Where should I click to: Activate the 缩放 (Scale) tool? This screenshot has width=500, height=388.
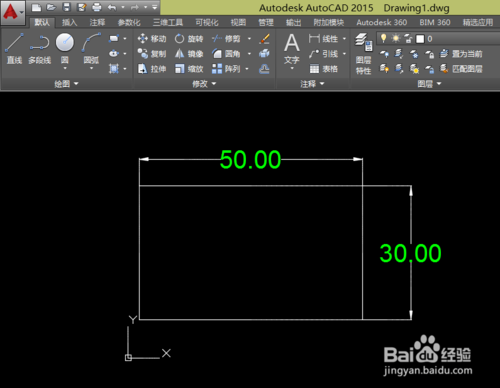[x=189, y=69]
